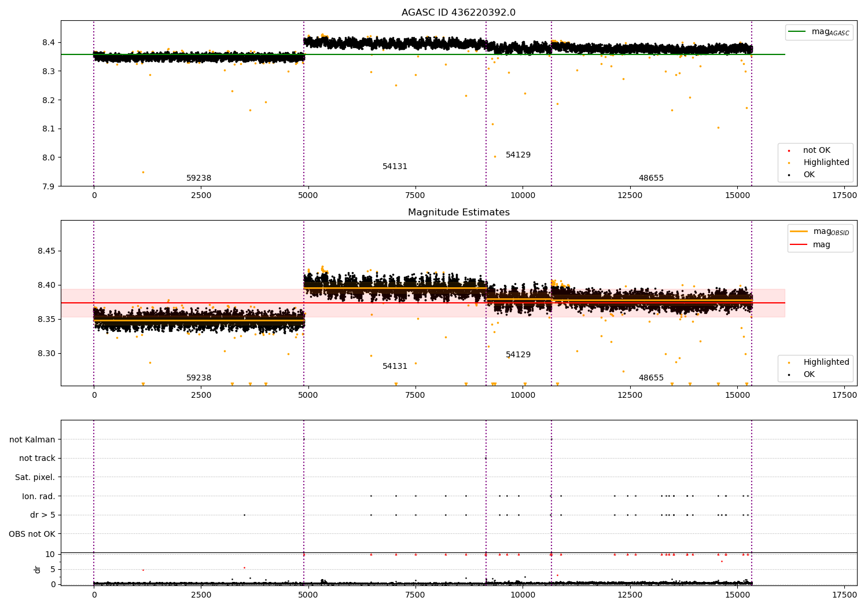Click the 7500 x tick under the Magnitude Estimates plot
The image size is (868, 608).
click(x=415, y=395)
